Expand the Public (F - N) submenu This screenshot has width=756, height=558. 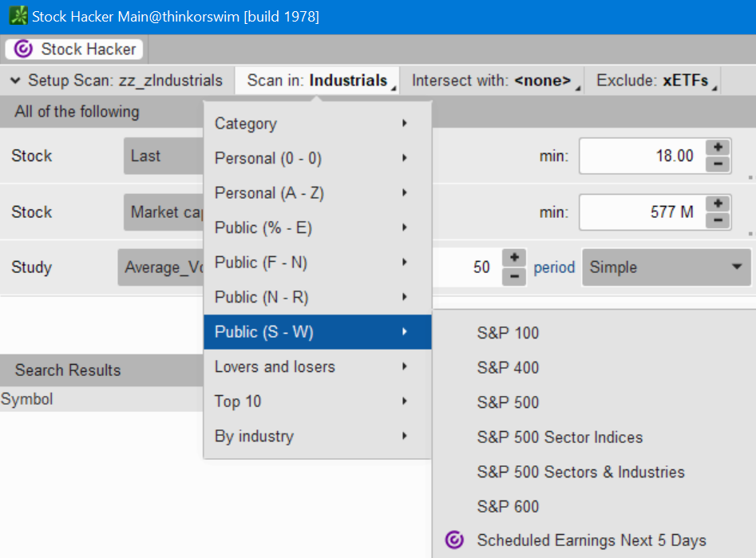click(x=317, y=263)
